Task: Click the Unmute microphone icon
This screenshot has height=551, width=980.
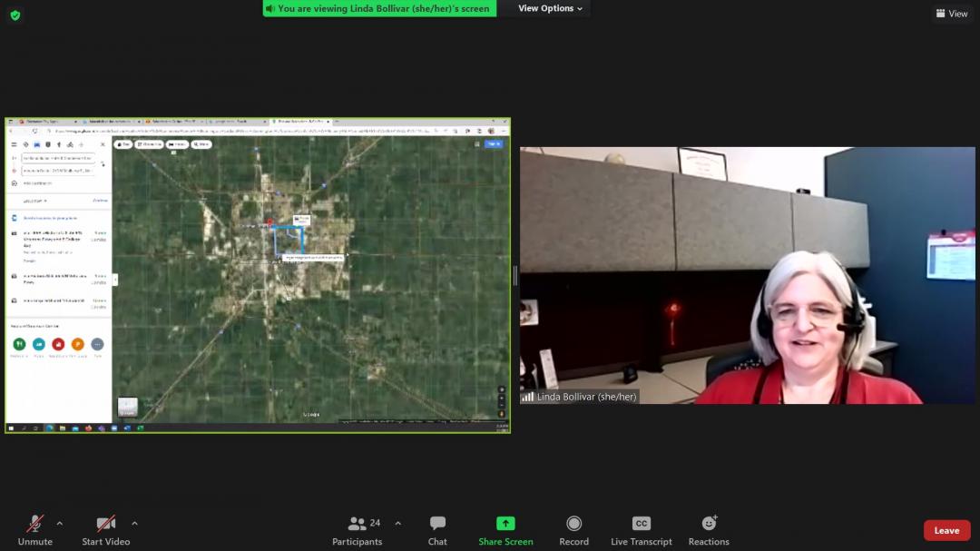Action: click(x=35, y=524)
